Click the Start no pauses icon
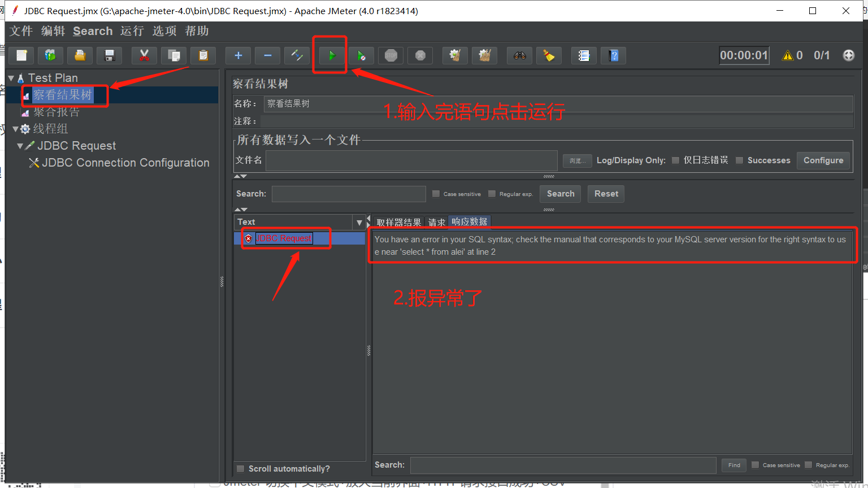The width and height of the screenshot is (868, 488). (x=361, y=55)
